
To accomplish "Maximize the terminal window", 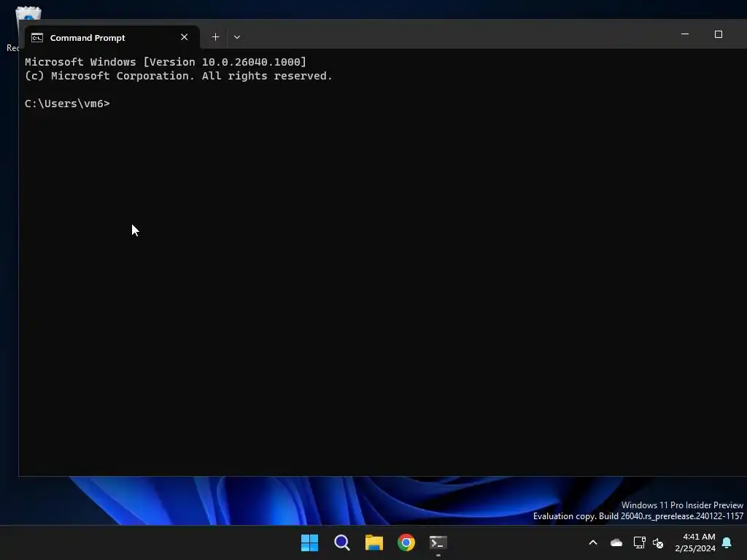I will coord(719,34).
